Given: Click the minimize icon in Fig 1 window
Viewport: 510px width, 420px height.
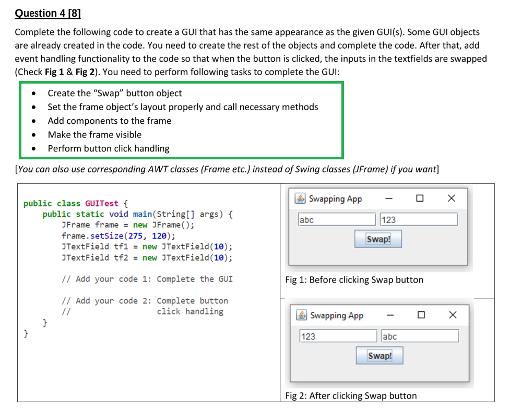Looking at the screenshot, I should pyautogui.click(x=390, y=199).
